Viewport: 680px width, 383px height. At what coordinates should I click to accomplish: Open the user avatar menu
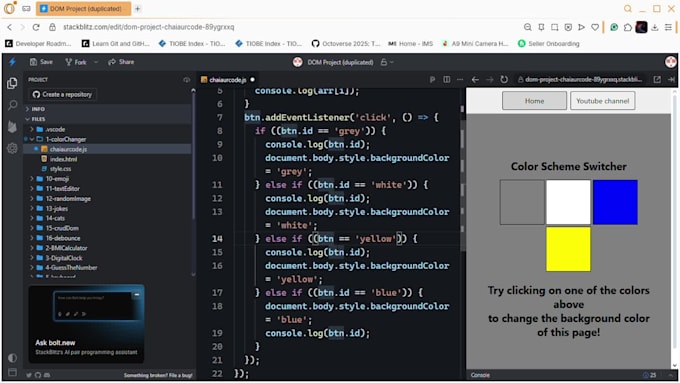click(670, 62)
